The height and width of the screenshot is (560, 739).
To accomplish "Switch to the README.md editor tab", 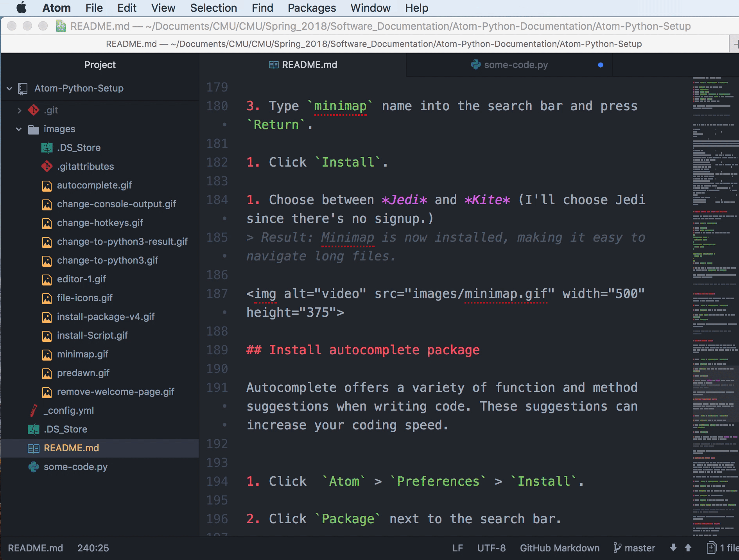I will [303, 65].
